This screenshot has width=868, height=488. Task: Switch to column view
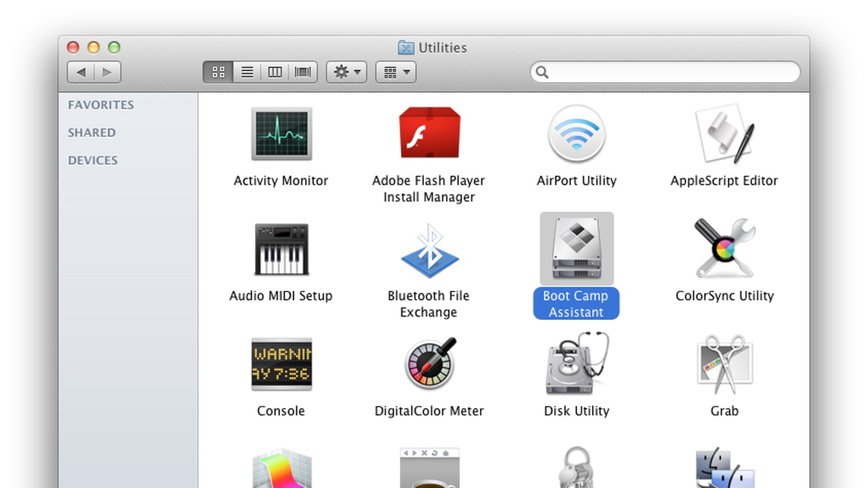275,72
